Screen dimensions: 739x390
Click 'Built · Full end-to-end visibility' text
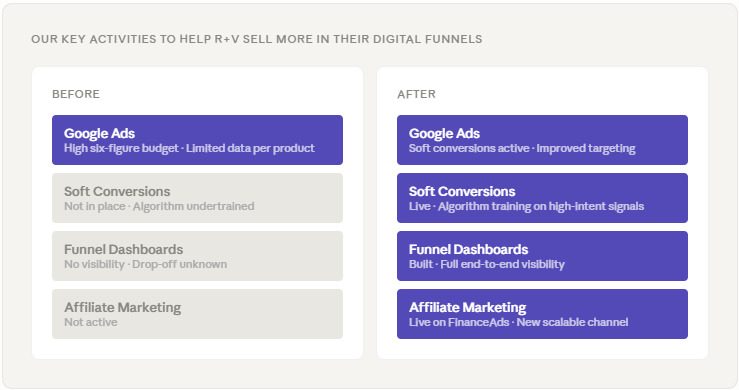point(486,265)
